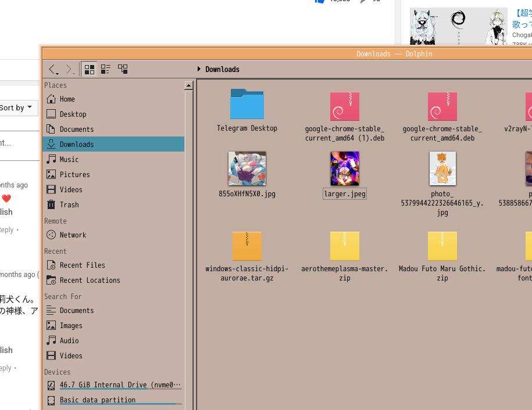Open Recent Locations entry
Viewport: 532px width, 410px height.
pos(113,280)
